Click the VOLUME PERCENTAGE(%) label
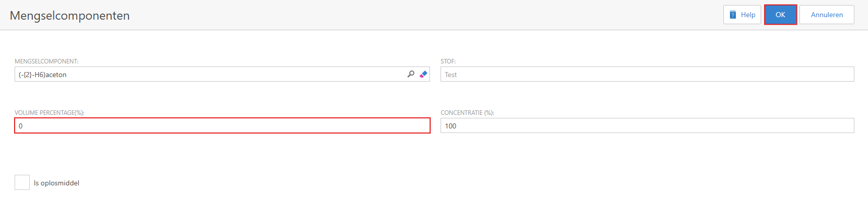 coord(49,113)
